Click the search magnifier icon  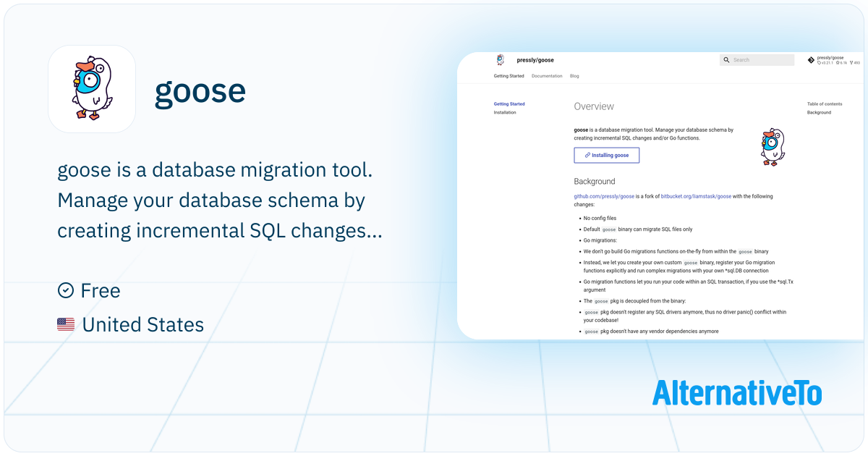[x=726, y=60]
